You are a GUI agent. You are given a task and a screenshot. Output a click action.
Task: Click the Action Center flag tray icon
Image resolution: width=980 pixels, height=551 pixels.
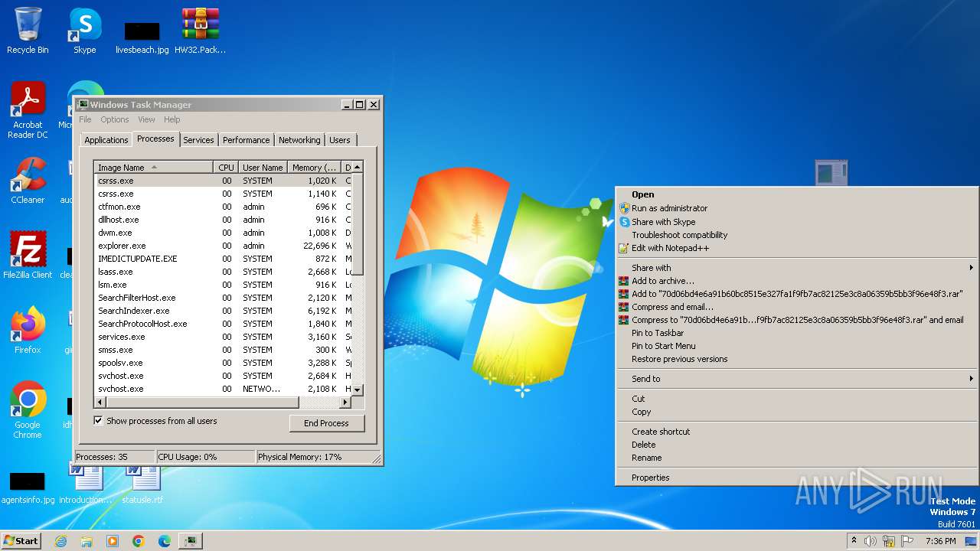point(907,541)
